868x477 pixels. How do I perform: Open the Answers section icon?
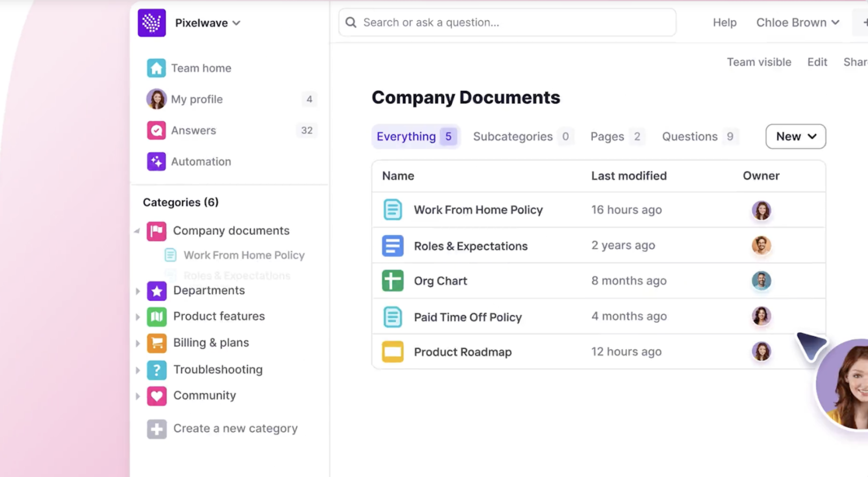tap(156, 131)
